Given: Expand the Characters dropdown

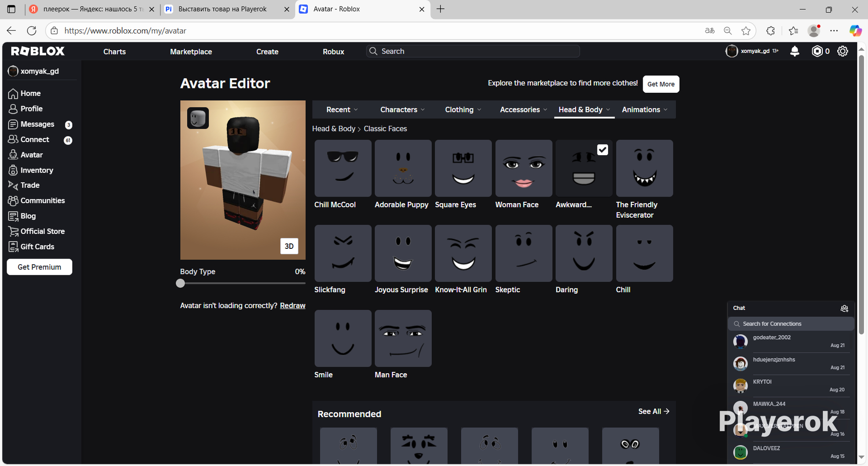Looking at the screenshot, I should pyautogui.click(x=403, y=110).
